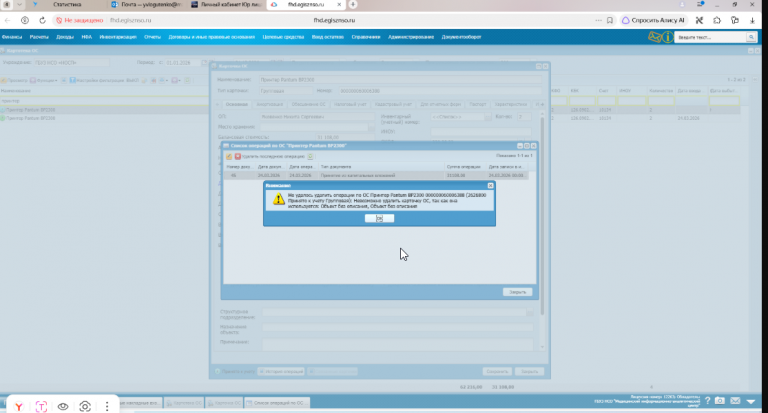Click Настройки фильтрации filter icon

point(72,80)
